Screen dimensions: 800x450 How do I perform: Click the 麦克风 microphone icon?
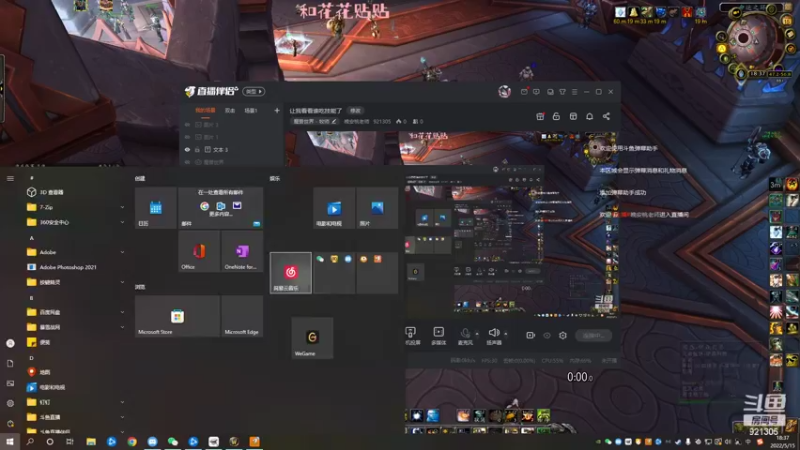465,335
